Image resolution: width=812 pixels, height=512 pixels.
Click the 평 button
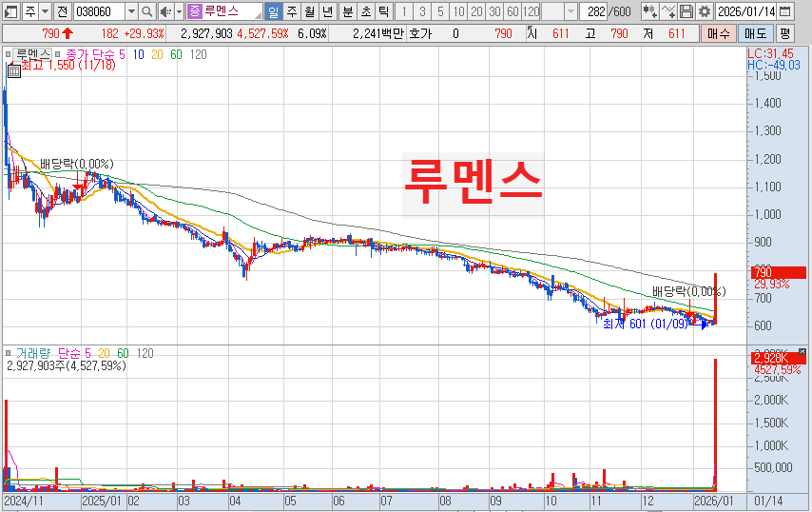point(785,33)
